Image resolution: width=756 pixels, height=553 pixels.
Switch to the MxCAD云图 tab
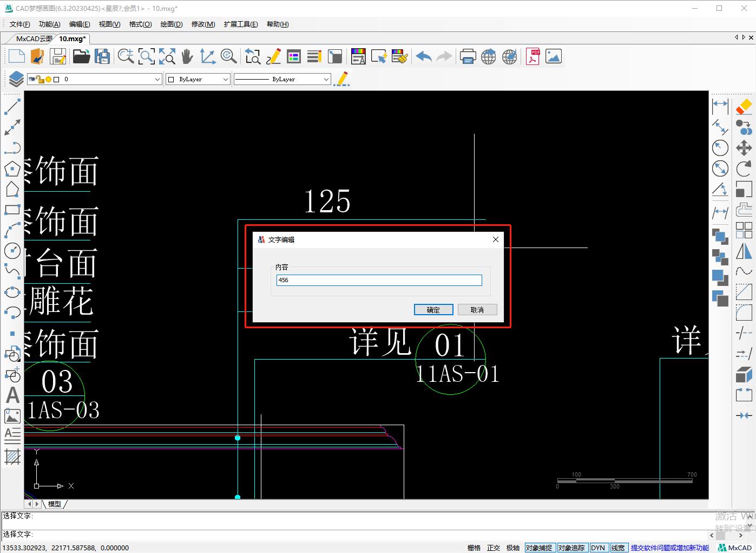coord(34,39)
